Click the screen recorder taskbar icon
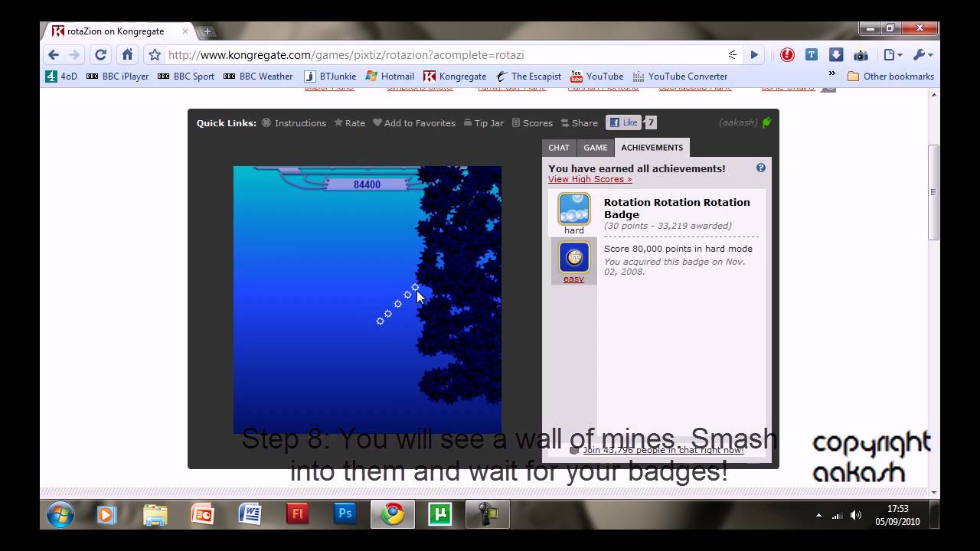The image size is (980, 551). (x=488, y=515)
